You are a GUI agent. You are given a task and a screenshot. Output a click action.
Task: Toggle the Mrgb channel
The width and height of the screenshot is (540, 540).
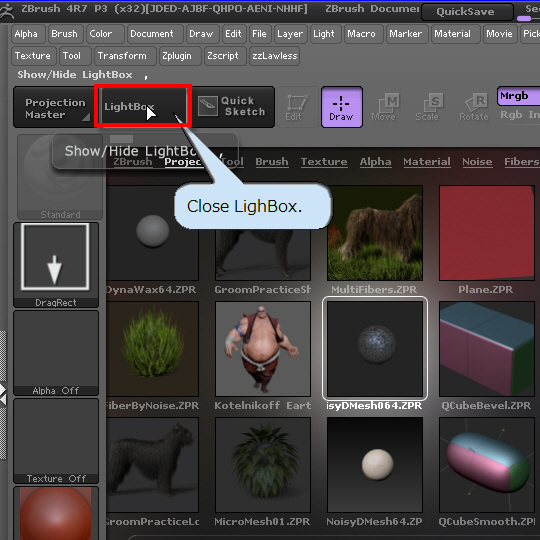[x=518, y=96]
